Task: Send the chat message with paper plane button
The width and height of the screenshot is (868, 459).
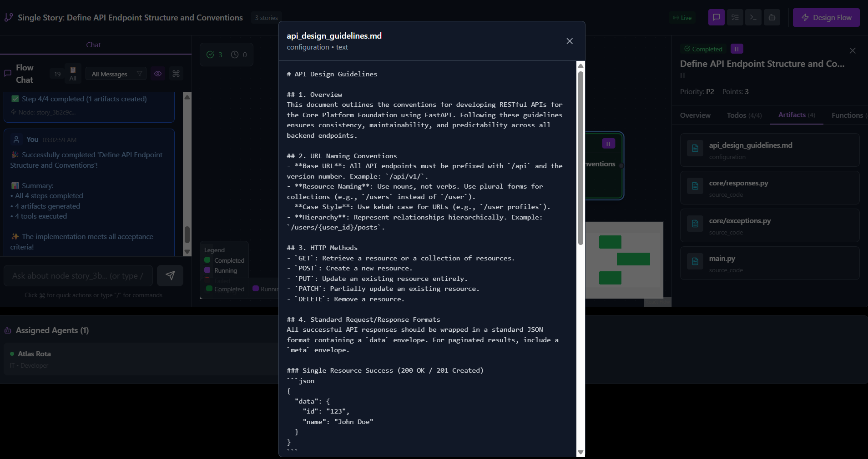Action: tap(170, 275)
